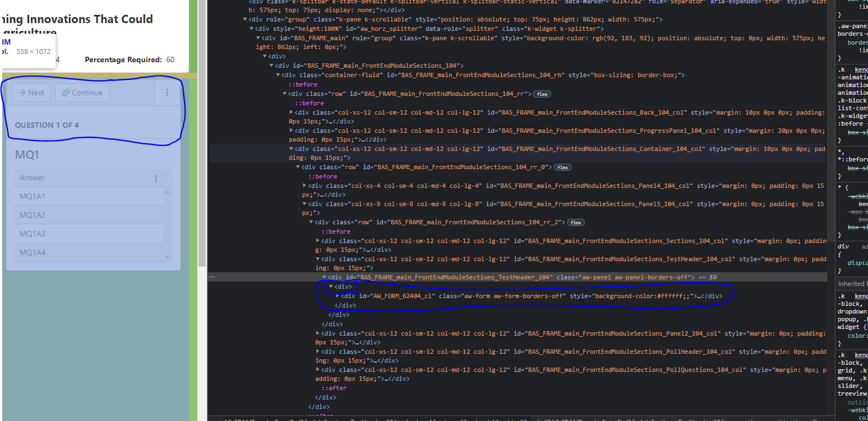Click the flex badge on FrontEndModuleSections_104_rr_0
This screenshot has width=868, height=421.
pyautogui.click(x=563, y=168)
